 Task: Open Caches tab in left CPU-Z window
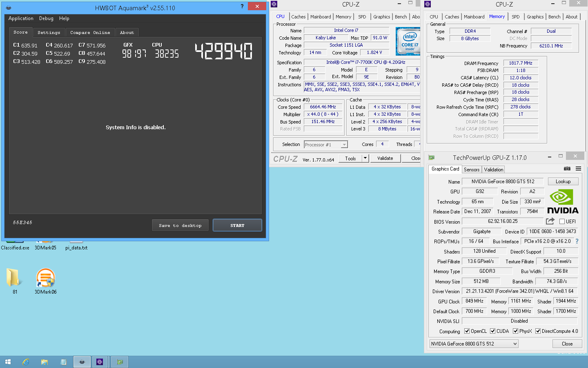(x=298, y=17)
